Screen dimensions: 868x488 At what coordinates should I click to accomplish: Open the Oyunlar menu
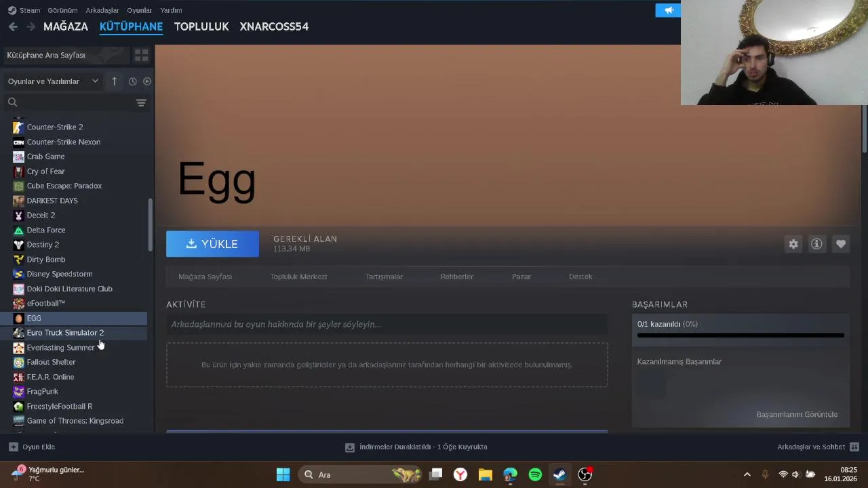(x=140, y=10)
